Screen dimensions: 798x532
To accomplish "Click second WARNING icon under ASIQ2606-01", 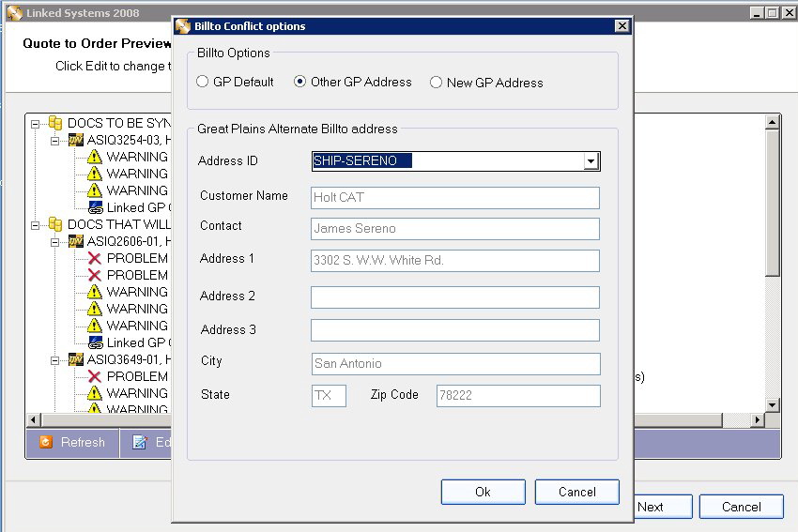I will click(x=95, y=308).
